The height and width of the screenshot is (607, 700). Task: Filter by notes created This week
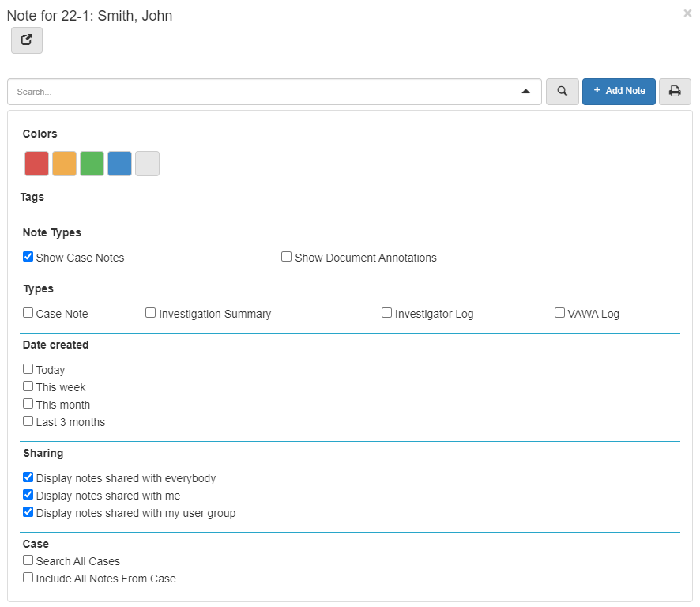tap(28, 386)
